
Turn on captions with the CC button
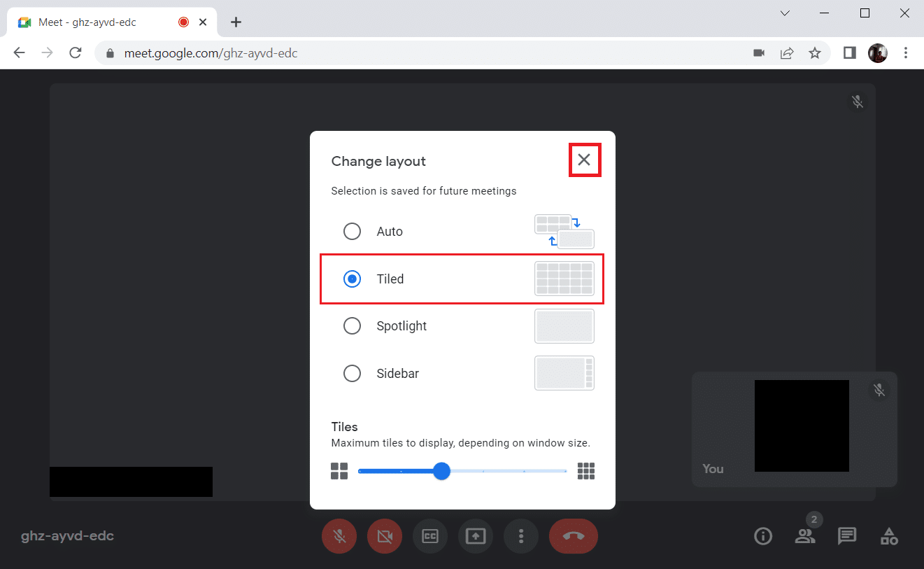pos(430,537)
